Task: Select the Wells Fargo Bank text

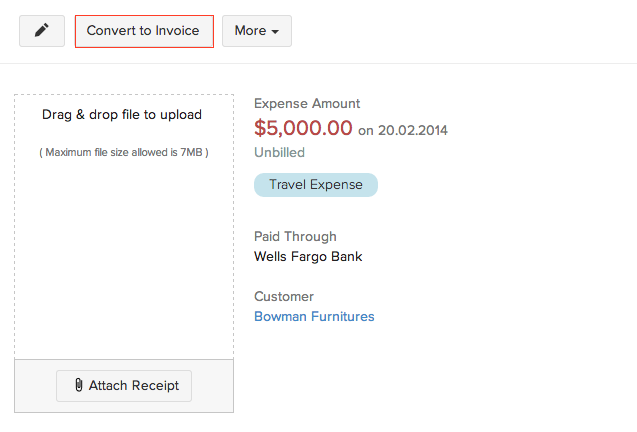Action: pyautogui.click(x=308, y=257)
